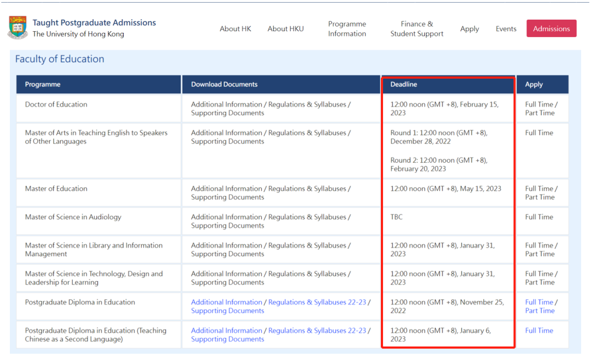This screenshot has width=591, height=364.
Task: Open Supporting Documents for MSc Audiology
Action: pyautogui.click(x=228, y=226)
